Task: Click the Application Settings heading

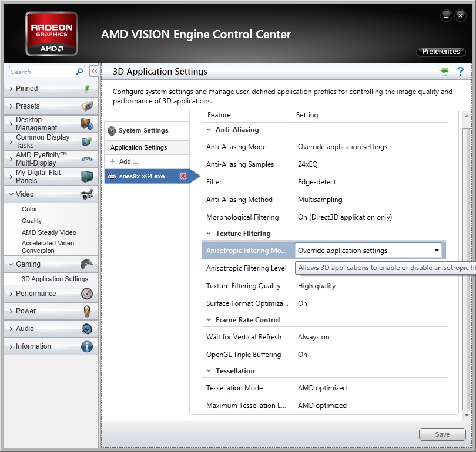Action: coord(139,147)
